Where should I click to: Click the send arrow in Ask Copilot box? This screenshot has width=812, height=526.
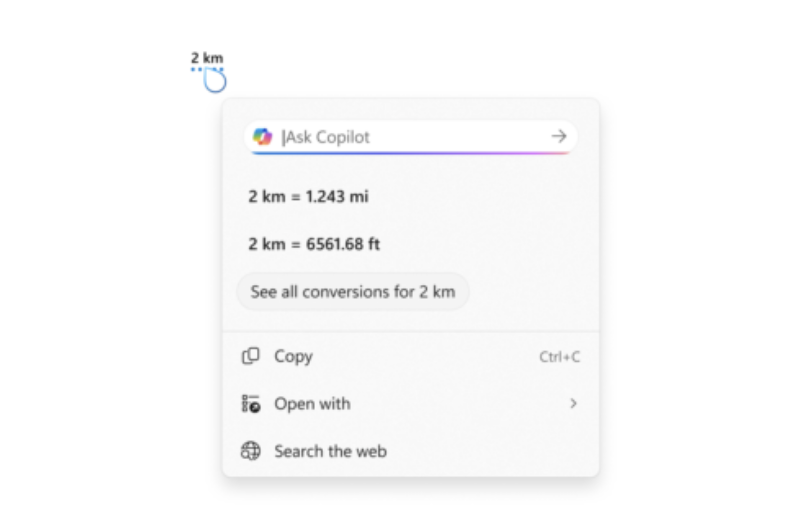558,137
